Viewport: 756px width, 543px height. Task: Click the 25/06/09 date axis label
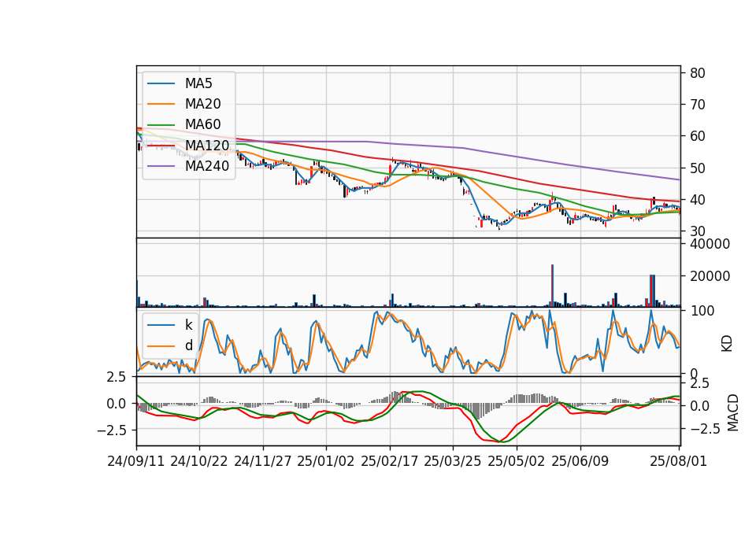pyautogui.click(x=580, y=461)
